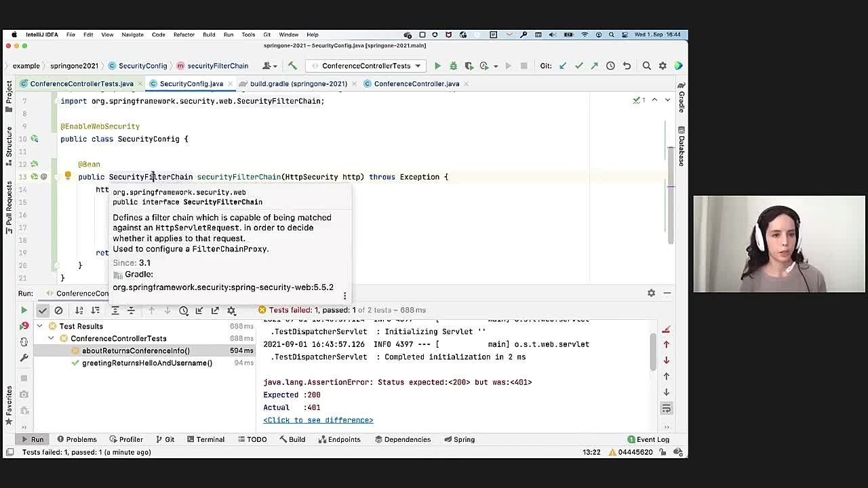Select the greetingReturnsHelloAndUsername() test result
868x488 pixels.
coord(146,363)
